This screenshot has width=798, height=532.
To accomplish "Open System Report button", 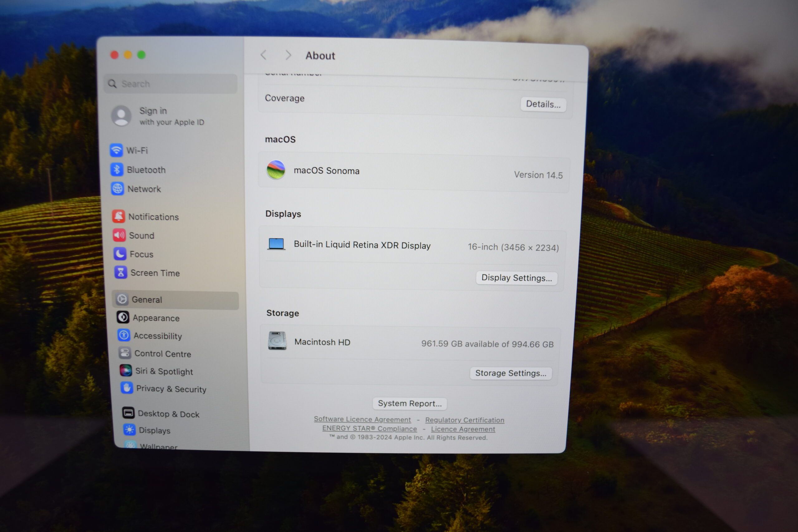I will [410, 403].
